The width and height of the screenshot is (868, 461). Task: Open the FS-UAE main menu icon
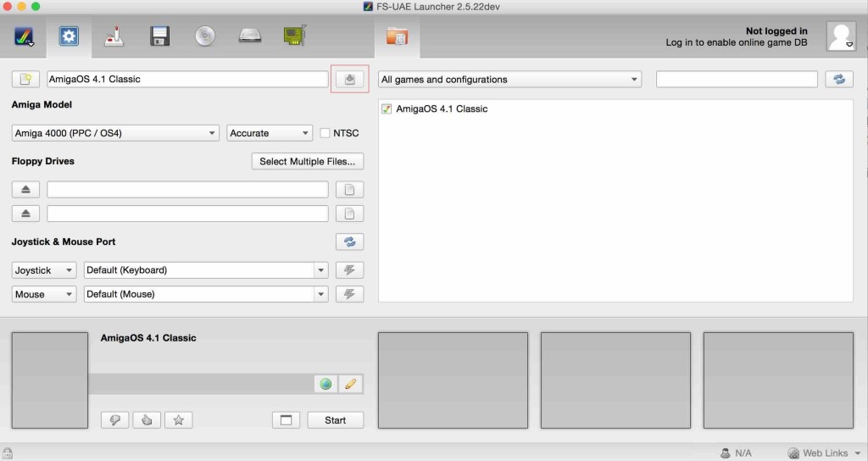23,36
